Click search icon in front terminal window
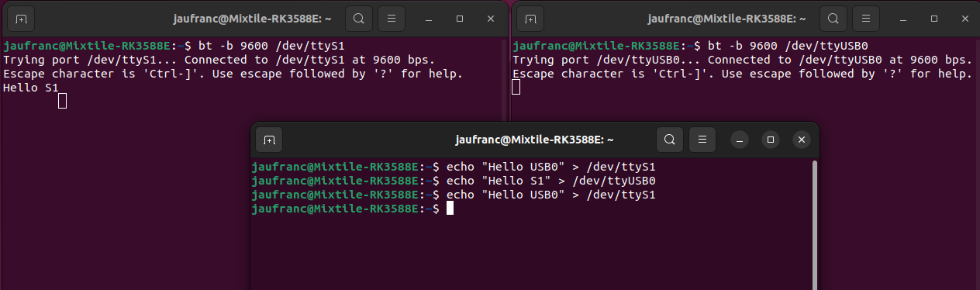Image resolution: width=980 pixels, height=290 pixels. point(670,140)
